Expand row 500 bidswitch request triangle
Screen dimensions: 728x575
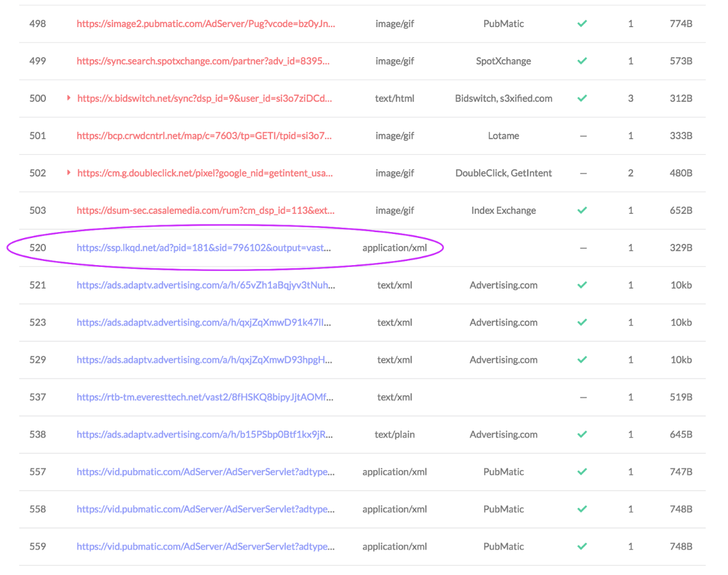(x=69, y=98)
